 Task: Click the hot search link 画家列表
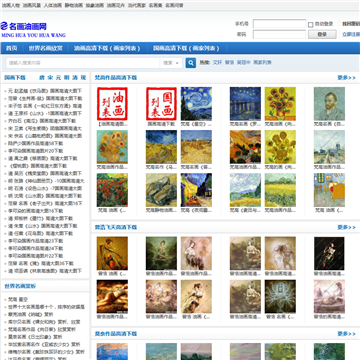pos(262,63)
